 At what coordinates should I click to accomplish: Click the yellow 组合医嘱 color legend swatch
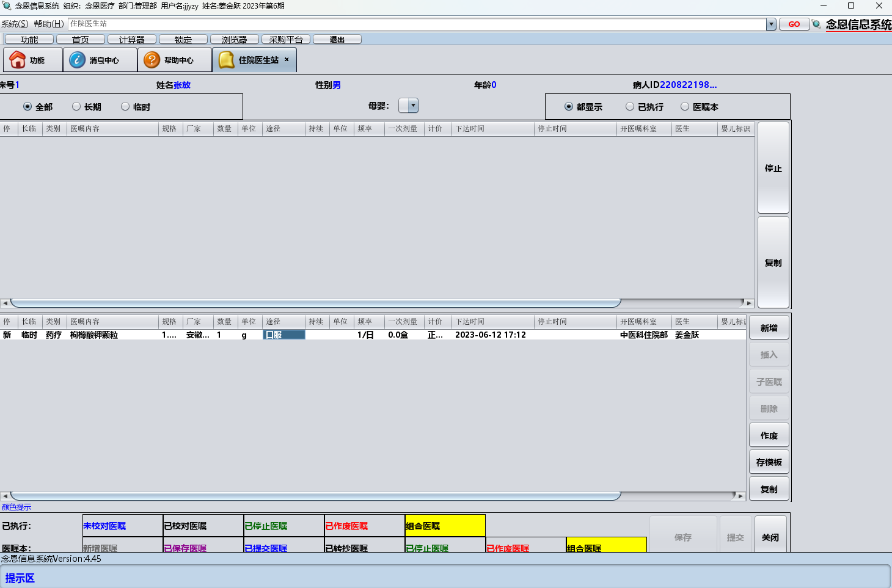pyautogui.click(x=445, y=526)
